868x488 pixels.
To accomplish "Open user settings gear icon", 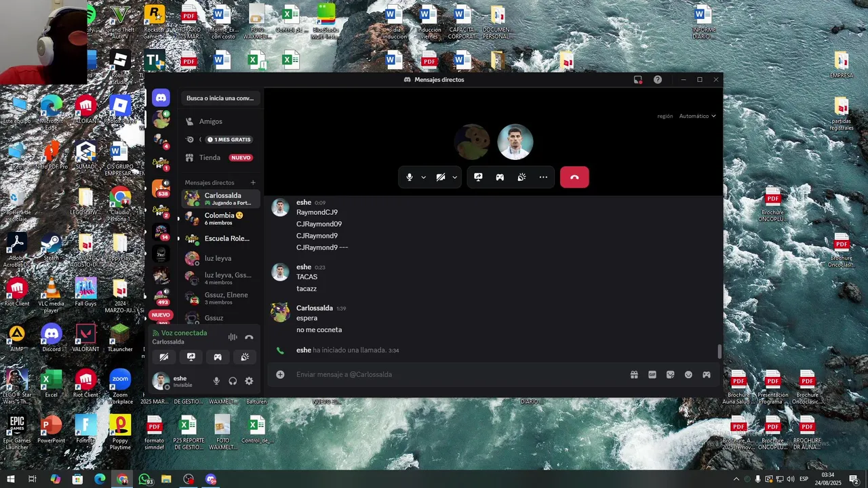I will click(x=249, y=381).
